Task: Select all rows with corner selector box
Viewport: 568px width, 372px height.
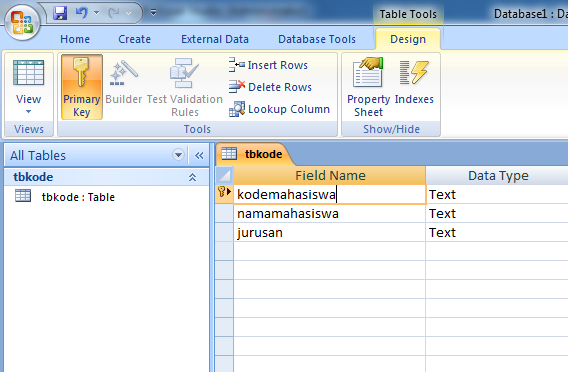Action: click(x=225, y=176)
